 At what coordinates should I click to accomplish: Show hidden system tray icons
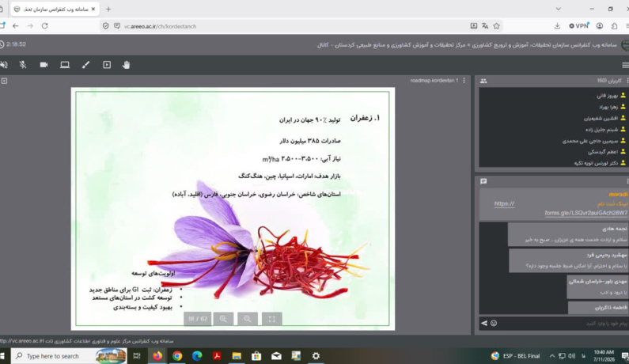pos(552,356)
